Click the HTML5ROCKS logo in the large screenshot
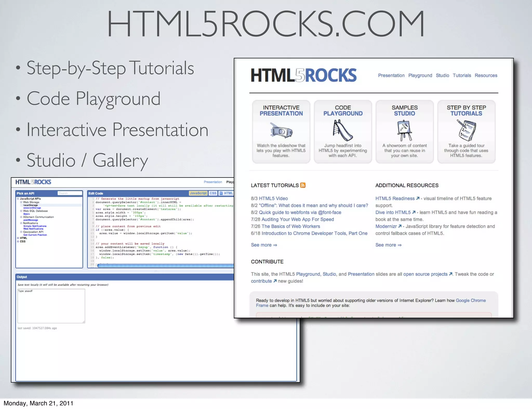Viewport: 532px width, 409px height. click(x=303, y=76)
